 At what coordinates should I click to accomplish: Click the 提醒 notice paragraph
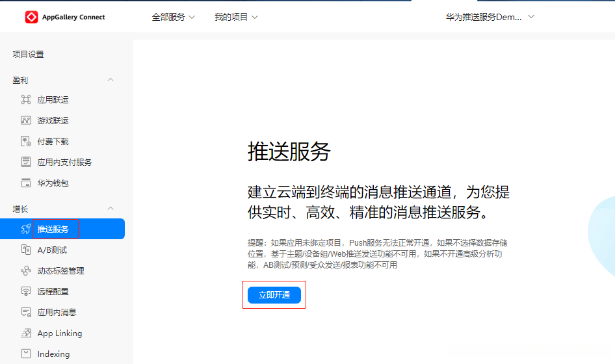pyautogui.click(x=377, y=253)
